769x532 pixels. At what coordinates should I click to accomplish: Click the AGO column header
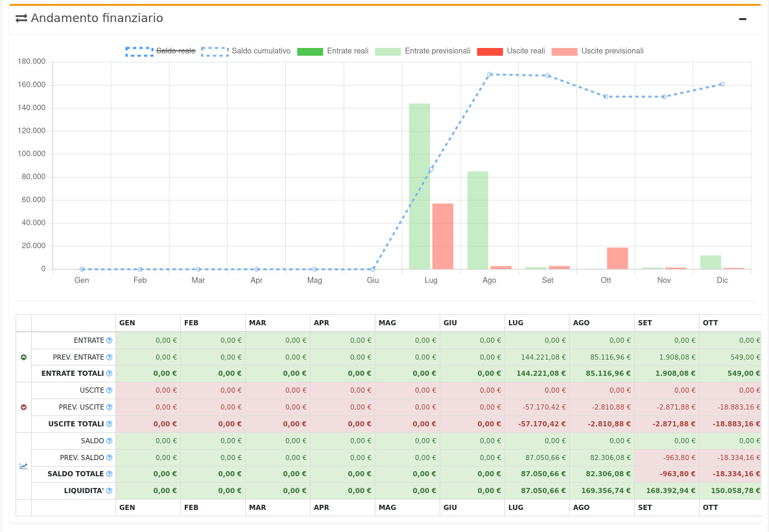click(581, 323)
